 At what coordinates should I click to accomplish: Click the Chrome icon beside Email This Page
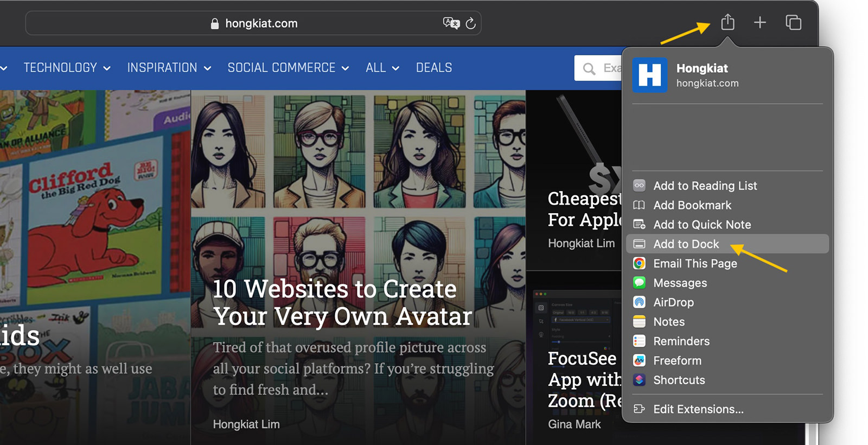[640, 263]
